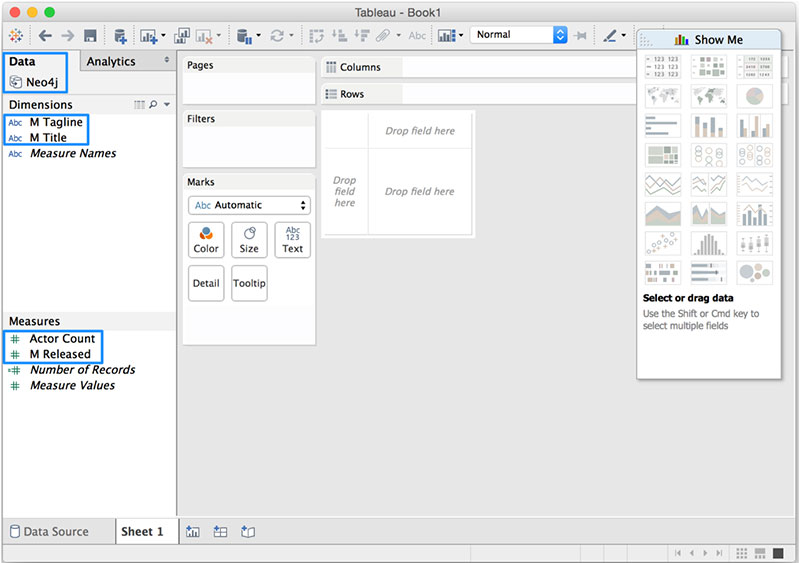Duplicate the current sheet via toolbar icon
This screenshot has height=563, width=800.
(x=182, y=36)
